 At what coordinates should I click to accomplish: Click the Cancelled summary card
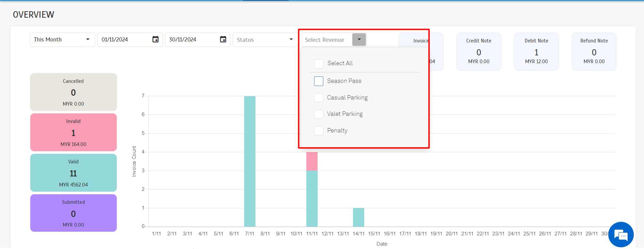point(74,92)
